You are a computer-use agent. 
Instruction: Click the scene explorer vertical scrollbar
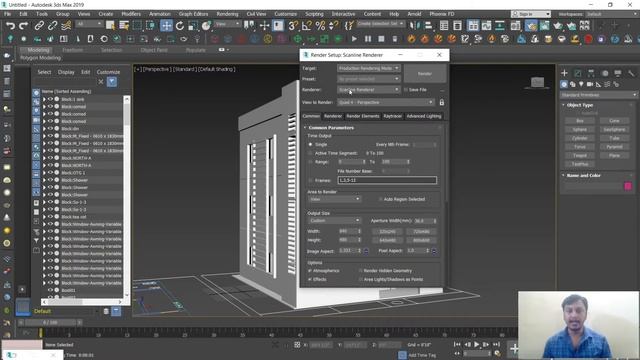127,197
